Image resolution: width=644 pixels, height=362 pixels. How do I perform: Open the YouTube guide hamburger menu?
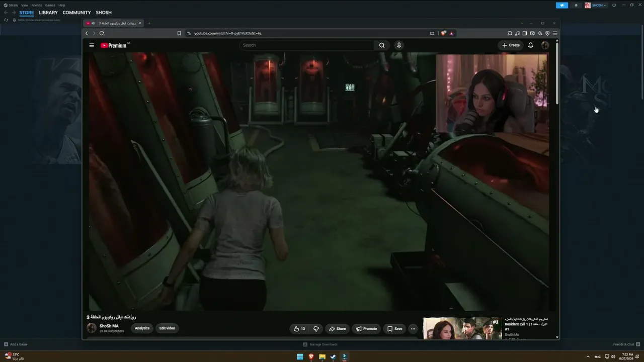[92, 45]
